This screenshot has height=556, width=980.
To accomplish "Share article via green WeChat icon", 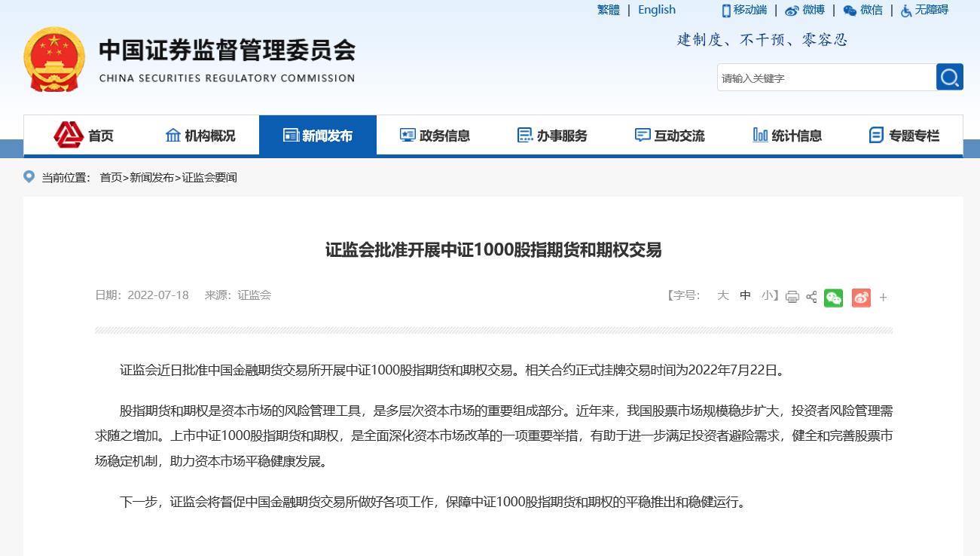I will pos(833,298).
